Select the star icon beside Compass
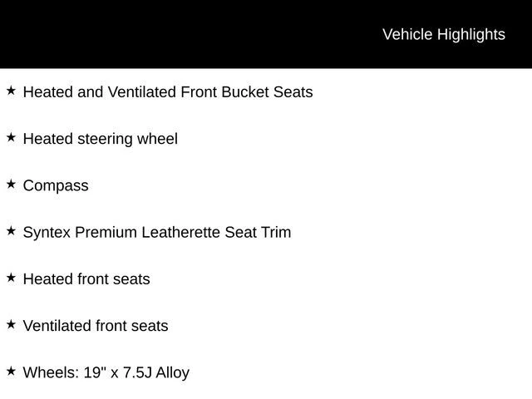Image resolution: width=532 pixels, height=399 pixels. (11, 184)
